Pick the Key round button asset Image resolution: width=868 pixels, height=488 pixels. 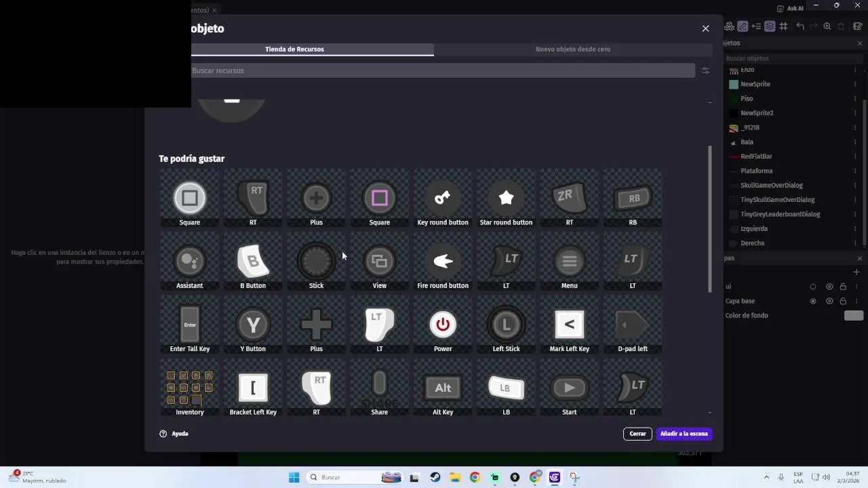click(x=443, y=198)
